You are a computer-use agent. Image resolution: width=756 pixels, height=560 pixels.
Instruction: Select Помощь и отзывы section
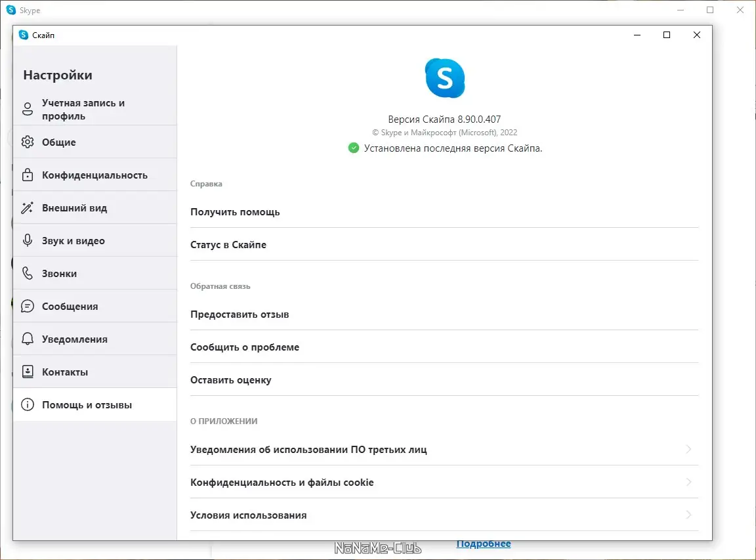[x=95, y=404]
